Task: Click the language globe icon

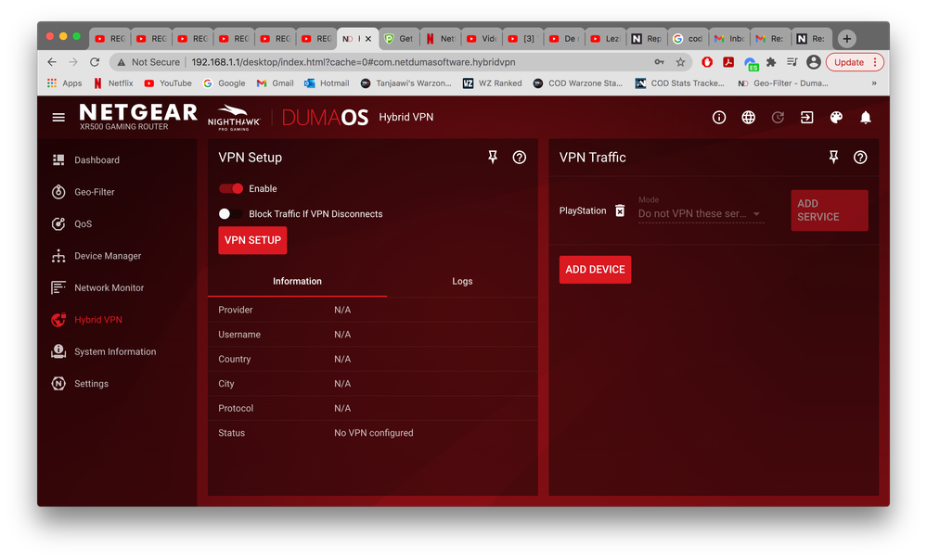Action: pos(748,117)
